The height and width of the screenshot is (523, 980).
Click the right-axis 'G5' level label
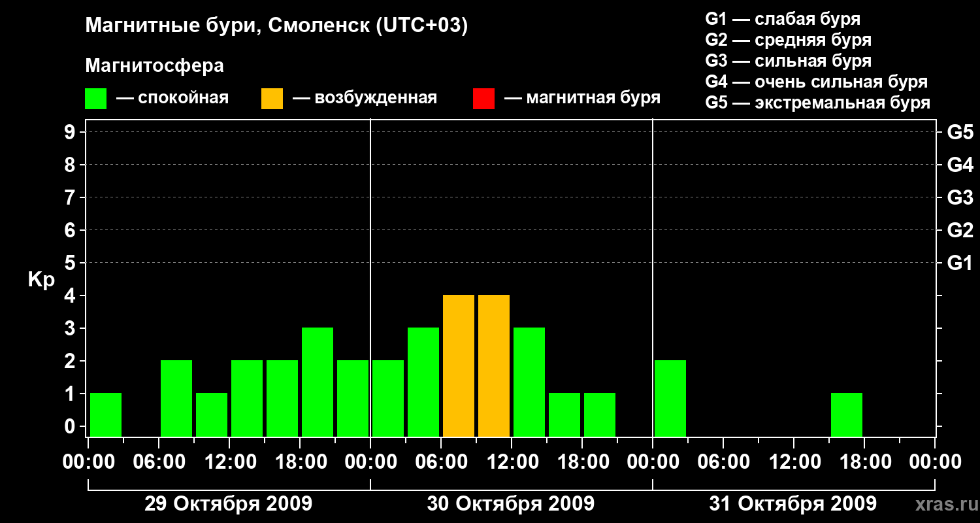[x=960, y=132]
